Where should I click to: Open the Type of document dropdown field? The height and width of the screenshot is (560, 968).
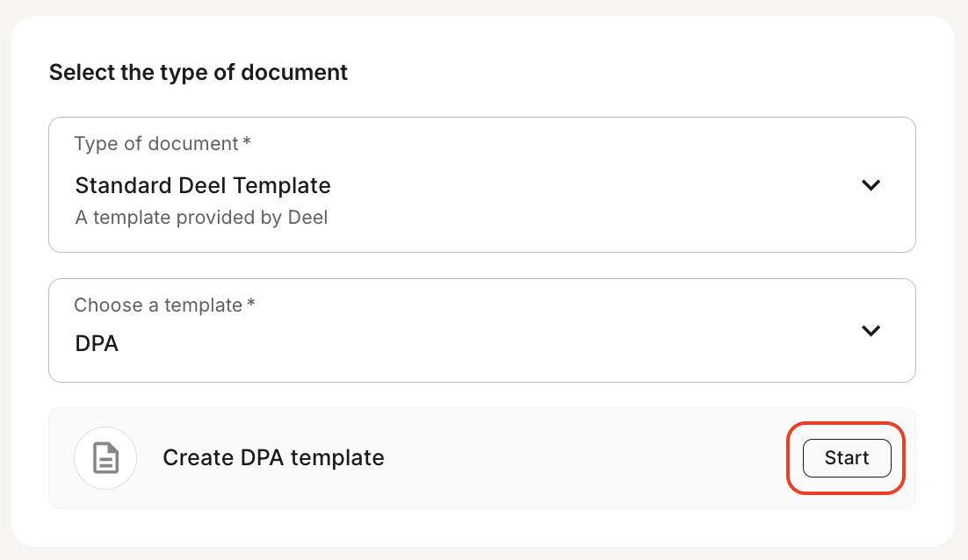tap(482, 184)
